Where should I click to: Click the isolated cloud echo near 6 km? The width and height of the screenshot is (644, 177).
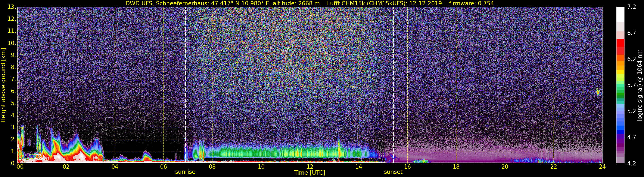pos(598,92)
